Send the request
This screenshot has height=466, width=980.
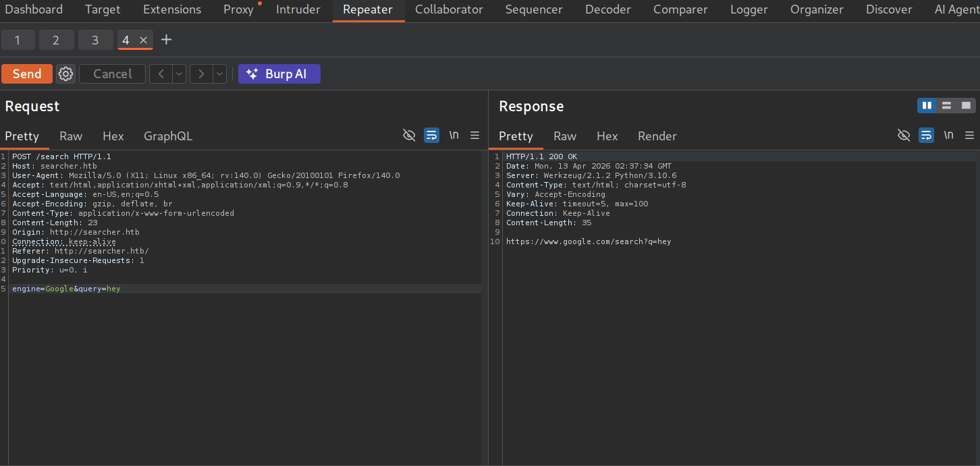[x=27, y=74]
